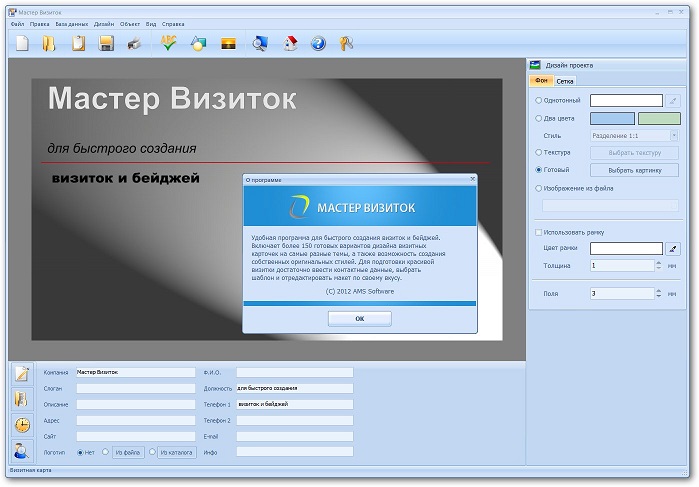Viewport: 699px width, 487px height.
Task: Click the Цвет рамки color swatch
Action: click(626, 248)
